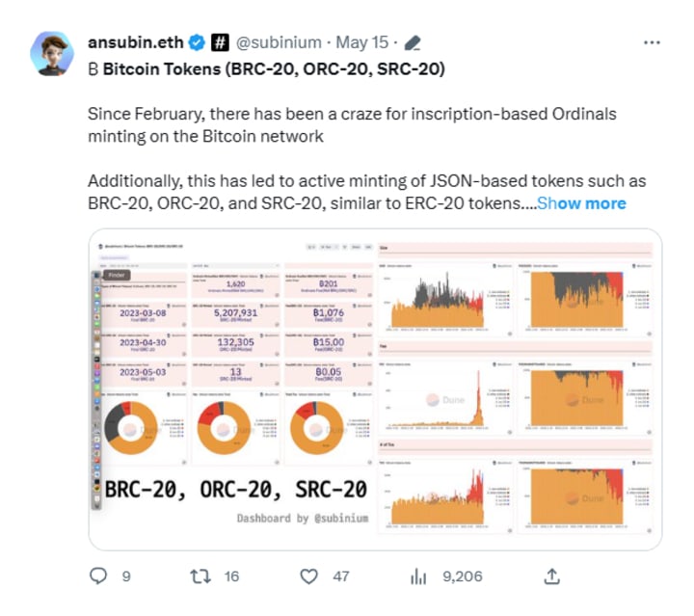This screenshot has height=616, width=694.
Task: Click the 16 retweets count
Action: [x=231, y=576]
